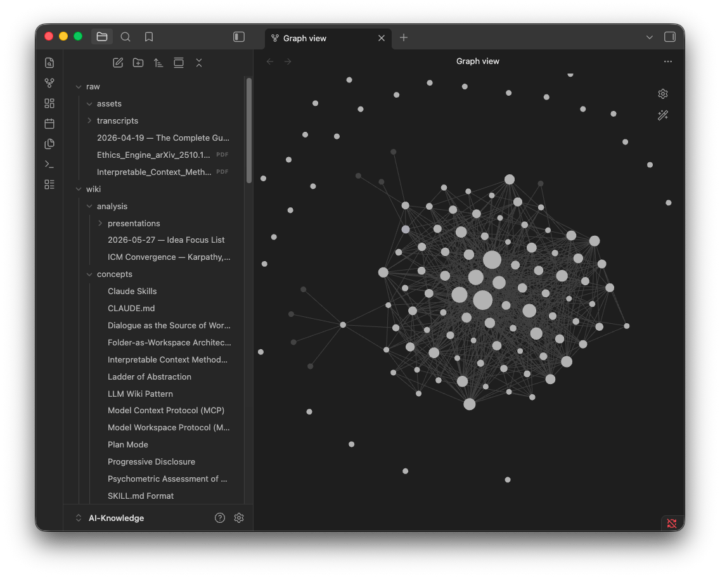This screenshot has width=720, height=578.
Task: Open today's daily note calendar icon
Action: pyautogui.click(x=50, y=123)
